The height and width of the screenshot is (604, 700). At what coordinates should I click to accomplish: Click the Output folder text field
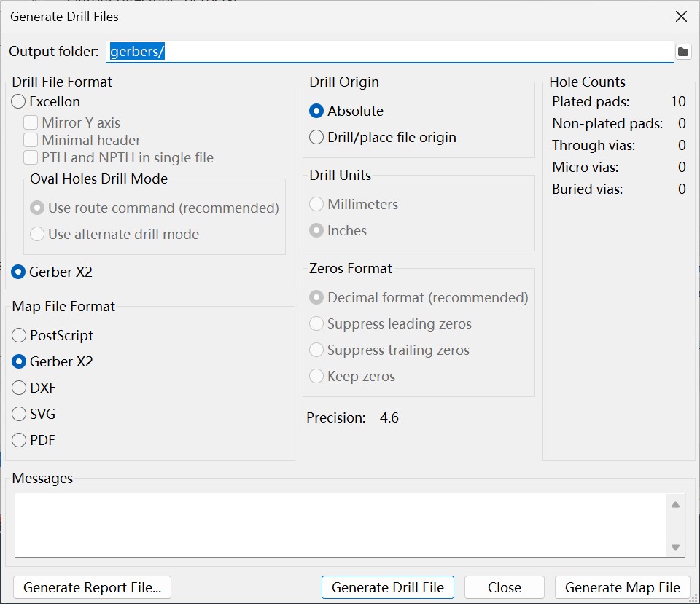pyautogui.click(x=389, y=52)
